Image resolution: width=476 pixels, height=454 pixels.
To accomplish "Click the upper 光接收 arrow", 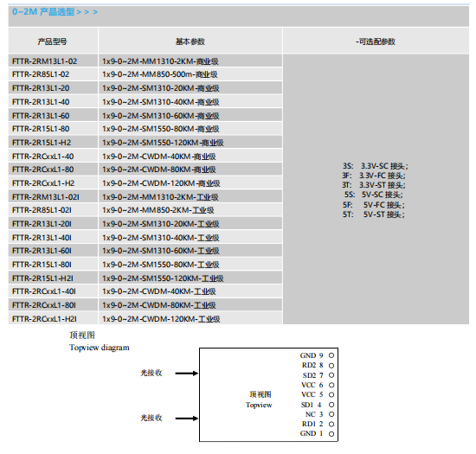I will [187, 373].
